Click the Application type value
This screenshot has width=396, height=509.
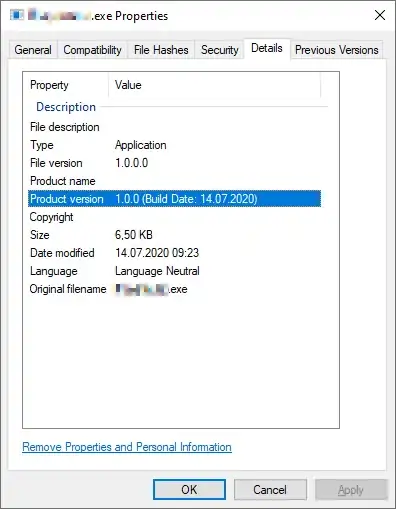click(x=141, y=145)
